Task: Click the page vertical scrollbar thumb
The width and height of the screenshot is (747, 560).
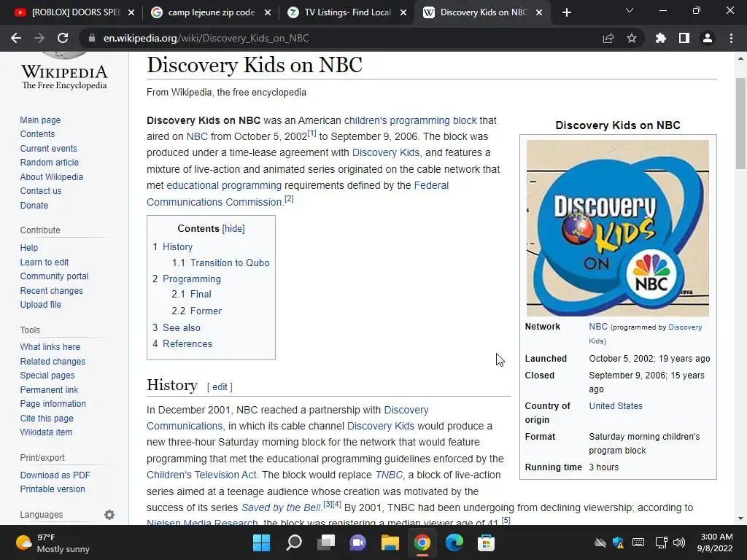Action: coord(740,122)
